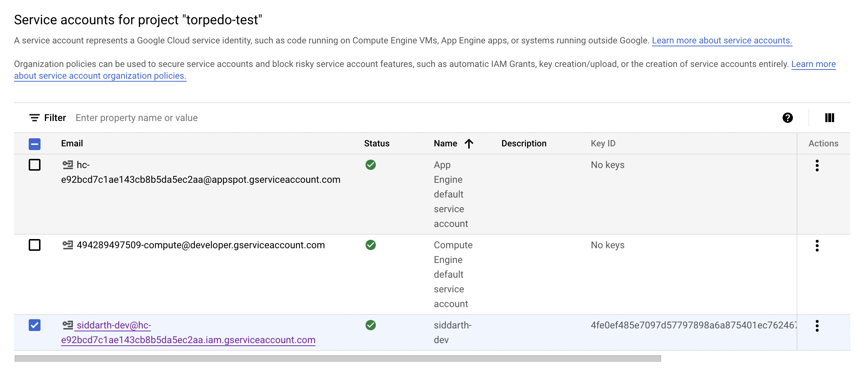
Task: Sort table by Status column header
Action: (376, 143)
